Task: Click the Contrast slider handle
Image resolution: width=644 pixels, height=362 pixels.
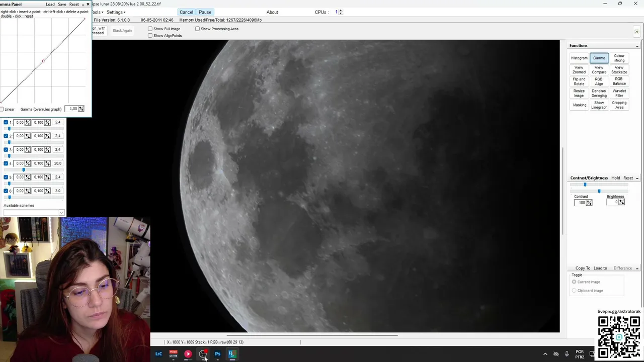Action: click(x=585, y=185)
